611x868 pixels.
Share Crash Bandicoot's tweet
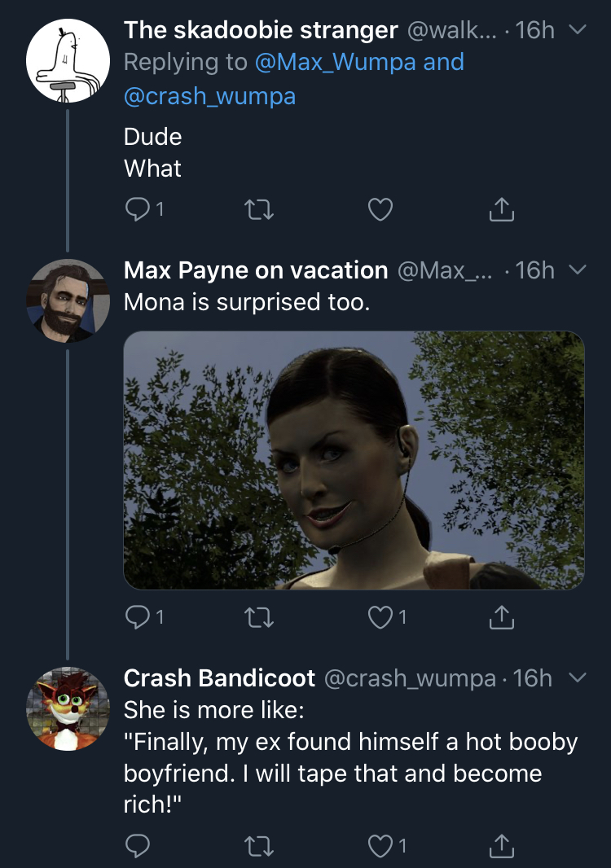coord(502,844)
